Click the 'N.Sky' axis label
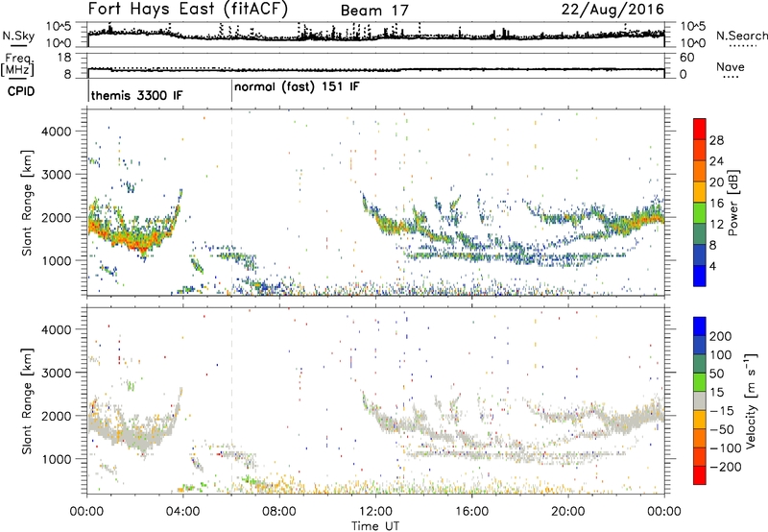The height and width of the screenshot is (532, 768). tap(18, 36)
